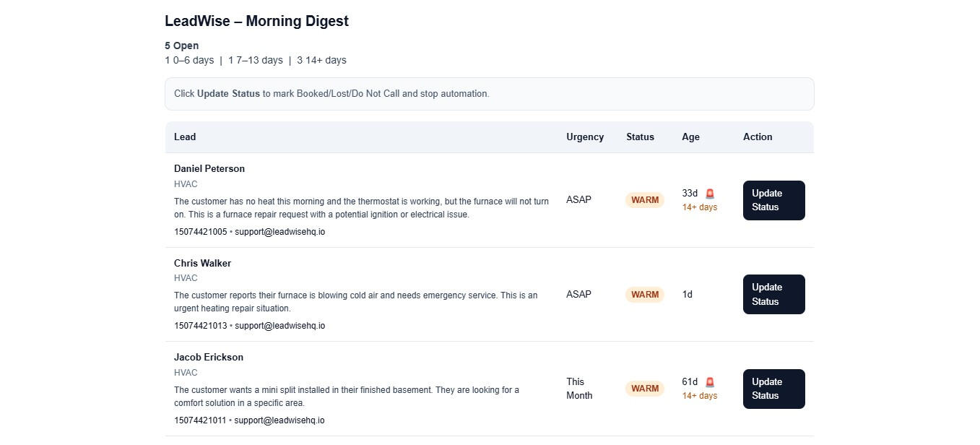Image resolution: width=980 pixels, height=445 pixels.
Task: Select the Daniel Peterson lead name
Action: [x=209, y=169]
